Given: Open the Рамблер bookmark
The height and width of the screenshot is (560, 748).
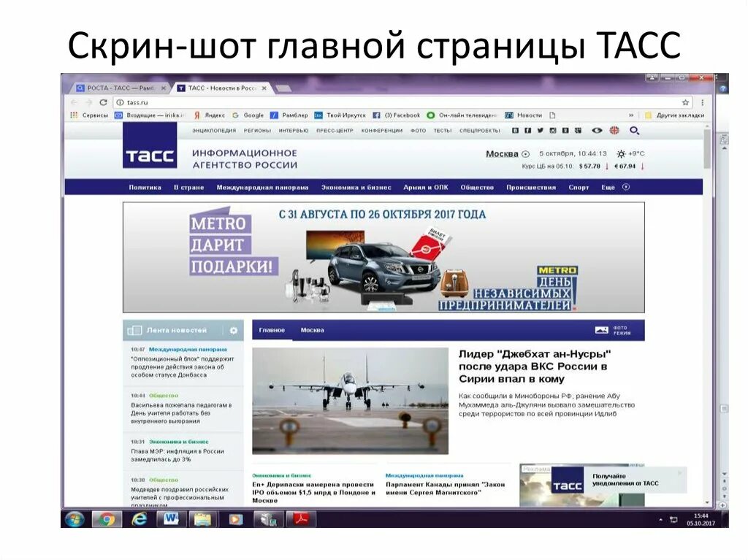Looking at the screenshot, I should [289, 115].
